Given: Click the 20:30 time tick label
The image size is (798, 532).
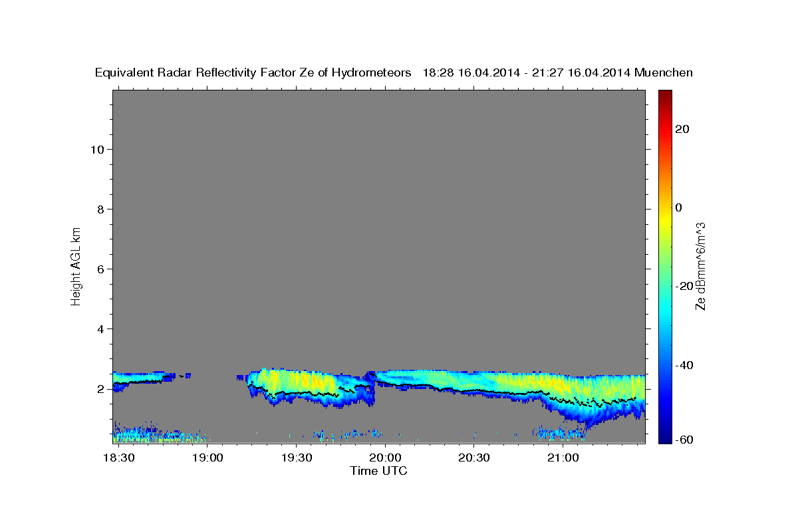Looking at the screenshot, I should click(473, 458).
